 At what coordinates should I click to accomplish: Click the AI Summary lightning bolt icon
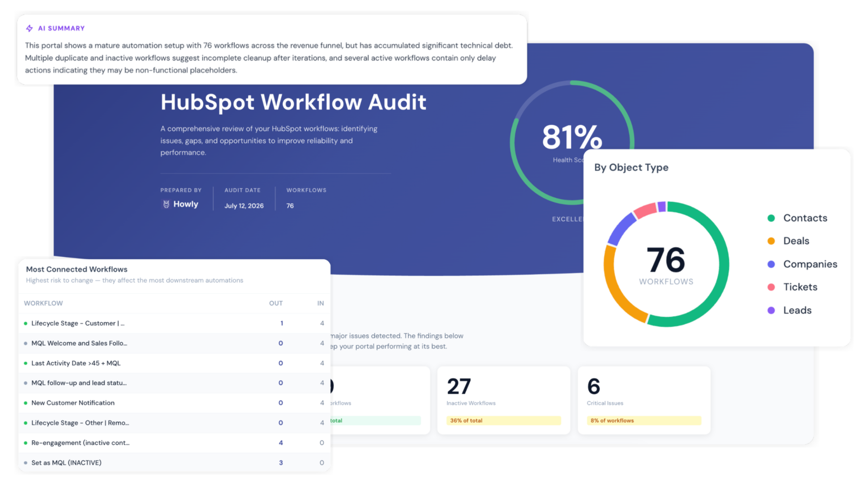[x=29, y=28]
